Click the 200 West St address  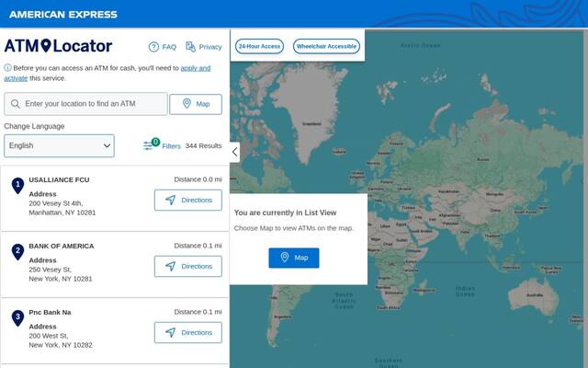coord(61,340)
